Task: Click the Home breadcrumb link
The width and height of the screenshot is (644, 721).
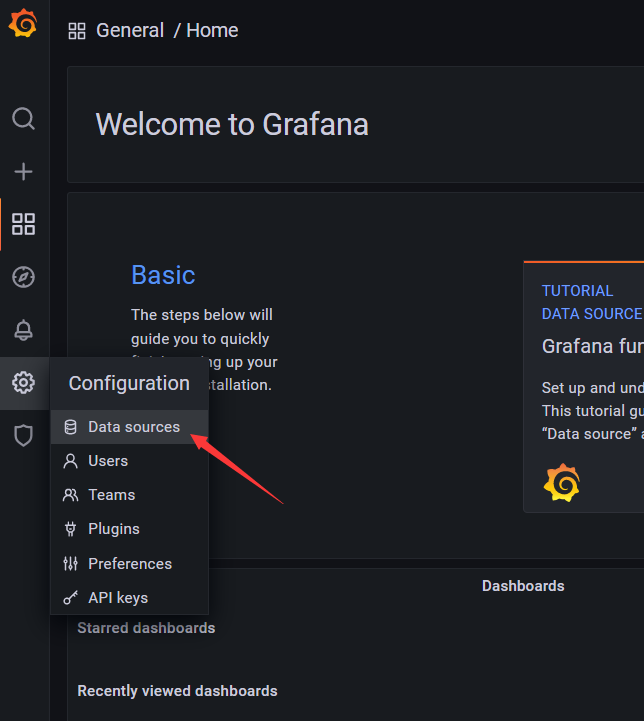Action: point(212,31)
